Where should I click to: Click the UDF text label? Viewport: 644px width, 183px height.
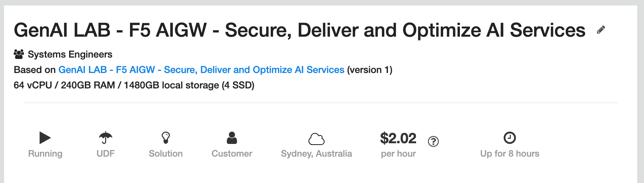pyautogui.click(x=105, y=154)
